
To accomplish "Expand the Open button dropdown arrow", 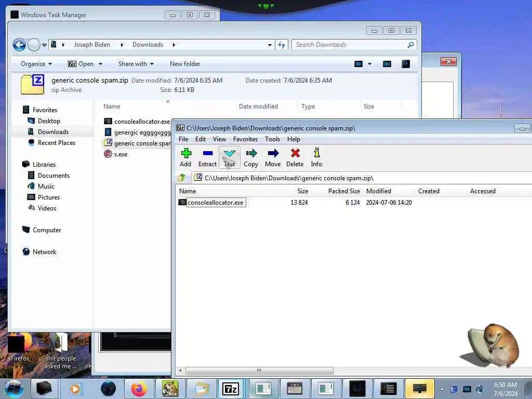I will click(100, 64).
